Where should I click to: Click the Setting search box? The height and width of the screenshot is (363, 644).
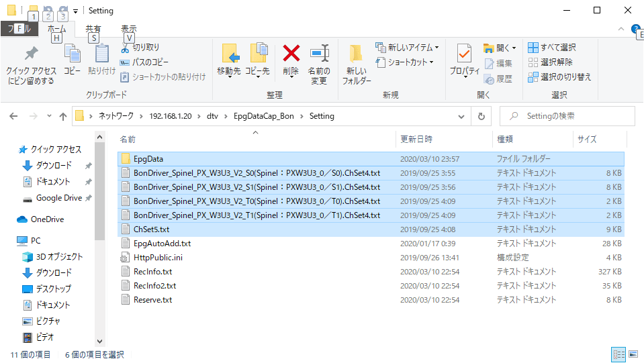pyautogui.click(x=567, y=116)
